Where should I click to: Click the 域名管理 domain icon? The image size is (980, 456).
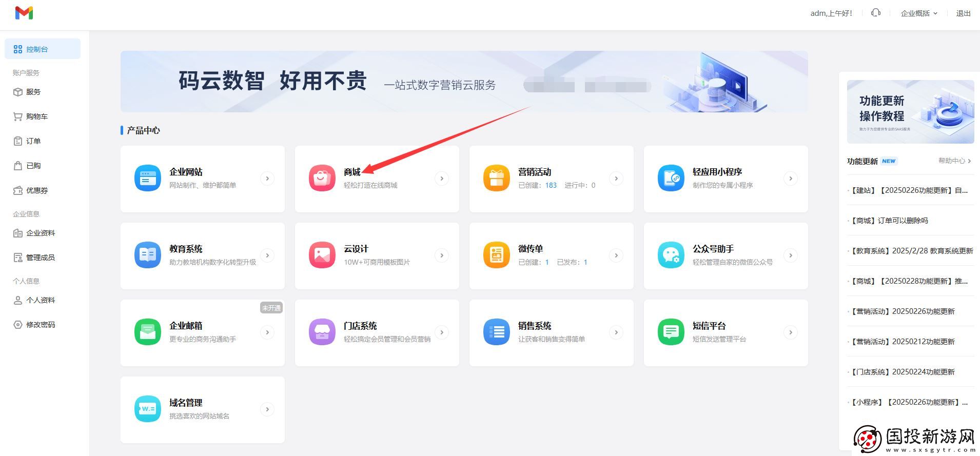pyautogui.click(x=148, y=409)
